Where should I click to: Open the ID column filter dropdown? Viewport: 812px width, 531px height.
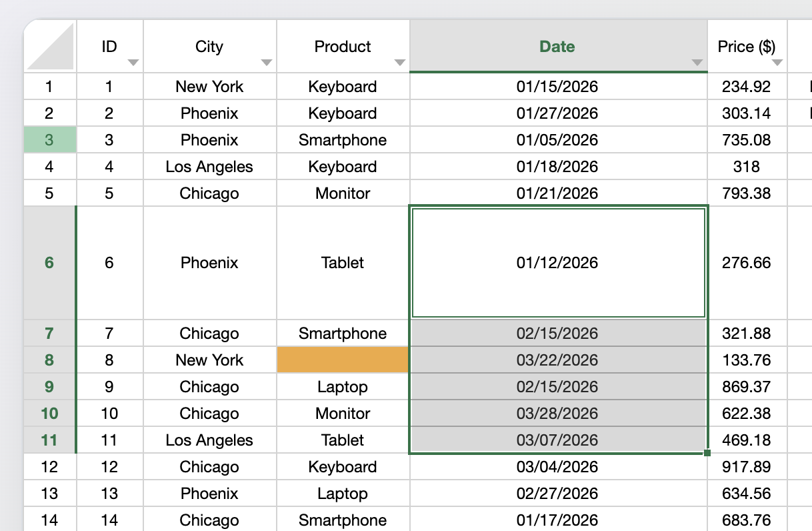point(133,63)
